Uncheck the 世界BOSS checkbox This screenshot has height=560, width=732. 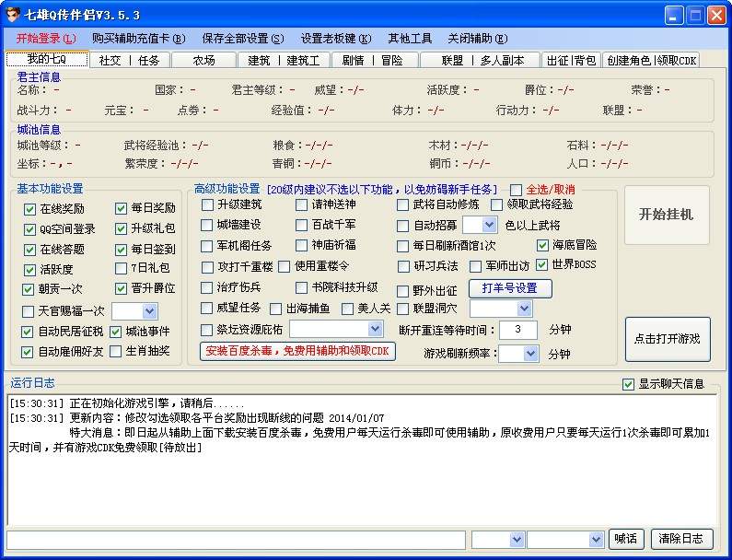click(541, 265)
